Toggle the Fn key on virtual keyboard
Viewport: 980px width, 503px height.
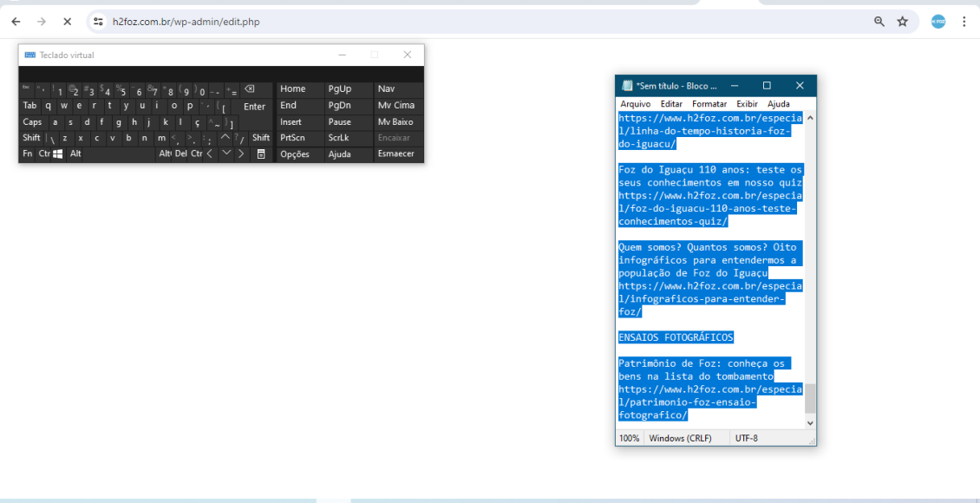pyautogui.click(x=28, y=154)
